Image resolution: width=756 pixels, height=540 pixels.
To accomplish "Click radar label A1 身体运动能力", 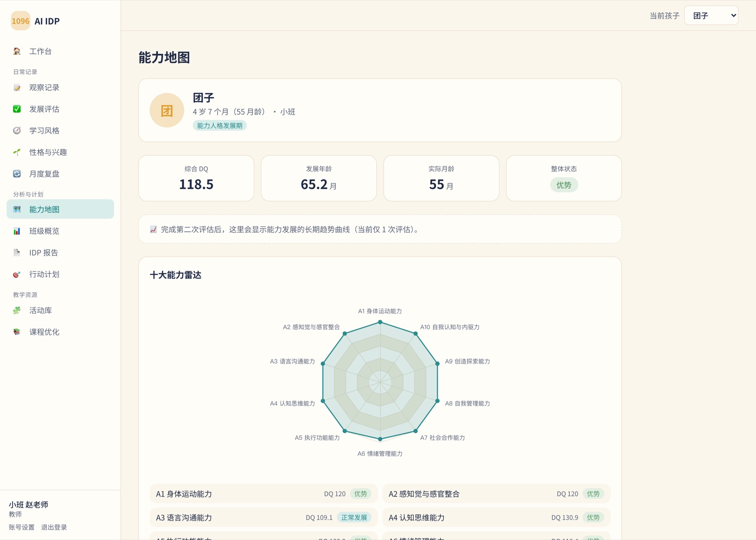I will tap(380, 311).
